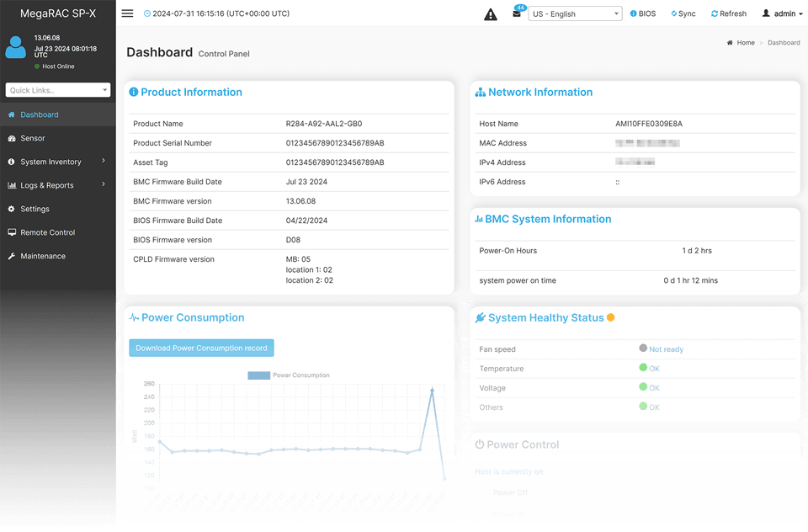
Task: Go to Remote Control section
Action: tap(47, 232)
